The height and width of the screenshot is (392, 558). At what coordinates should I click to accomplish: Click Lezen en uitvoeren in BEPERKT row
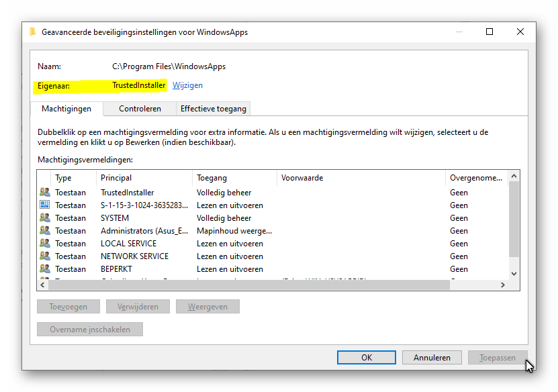coord(230,269)
